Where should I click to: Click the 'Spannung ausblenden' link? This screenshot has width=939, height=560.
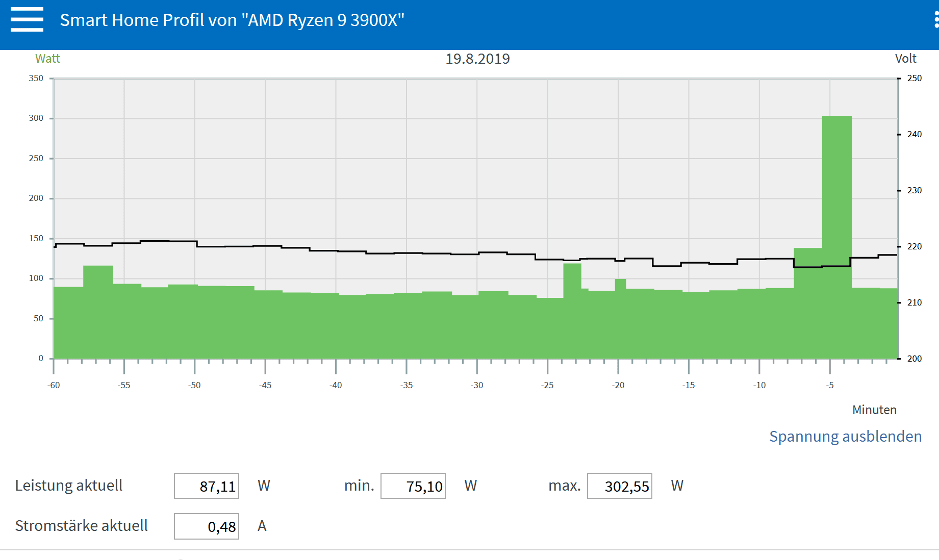(845, 437)
